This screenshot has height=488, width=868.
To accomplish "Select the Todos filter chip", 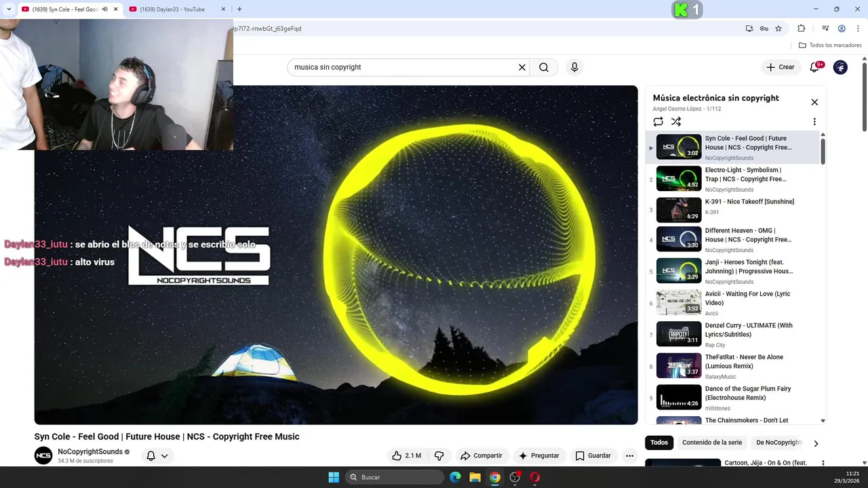I will pos(659,443).
